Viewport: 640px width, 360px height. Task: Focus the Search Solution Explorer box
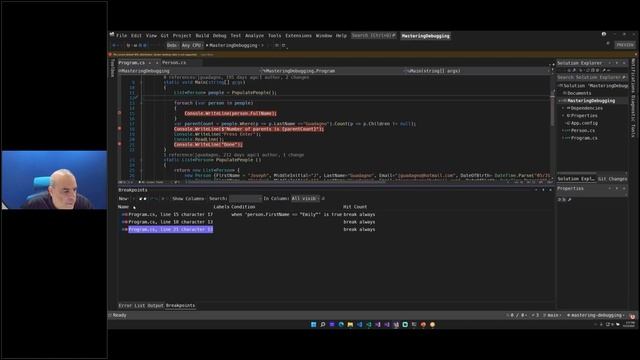pyautogui.click(x=591, y=77)
